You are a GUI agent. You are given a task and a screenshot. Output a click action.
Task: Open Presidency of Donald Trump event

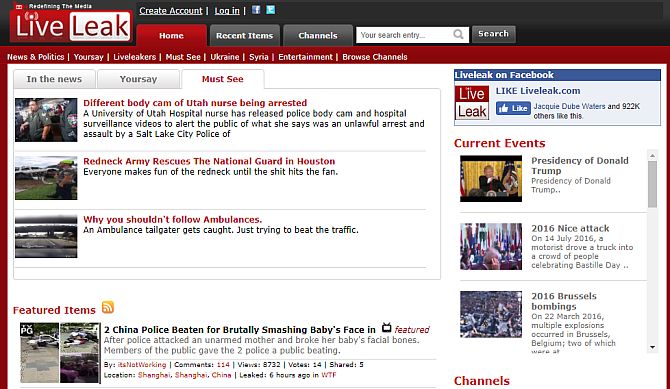[579, 165]
